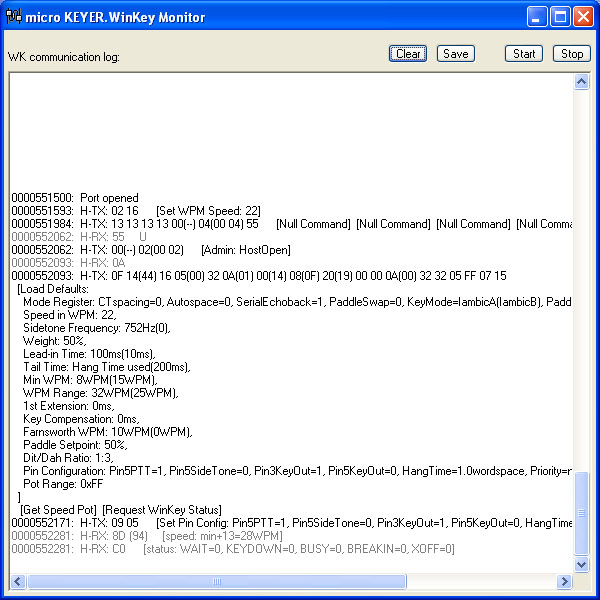This screenshot has width=600, height=600.
Task: Click 'Dit/Dah Ratio: 1:3,' line
Action: pos(68,458)
